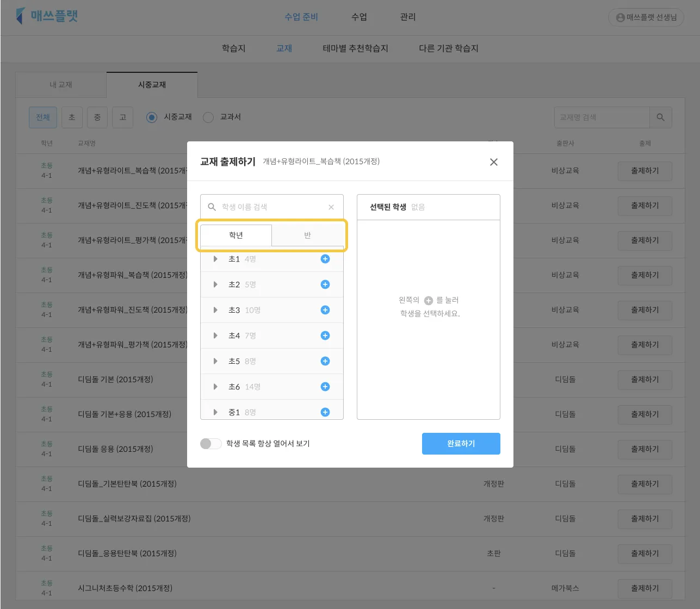Image resolution: width=700 pixels, height=609 pixels.
Task: Clear the student name search field
Action: point(331,207)
